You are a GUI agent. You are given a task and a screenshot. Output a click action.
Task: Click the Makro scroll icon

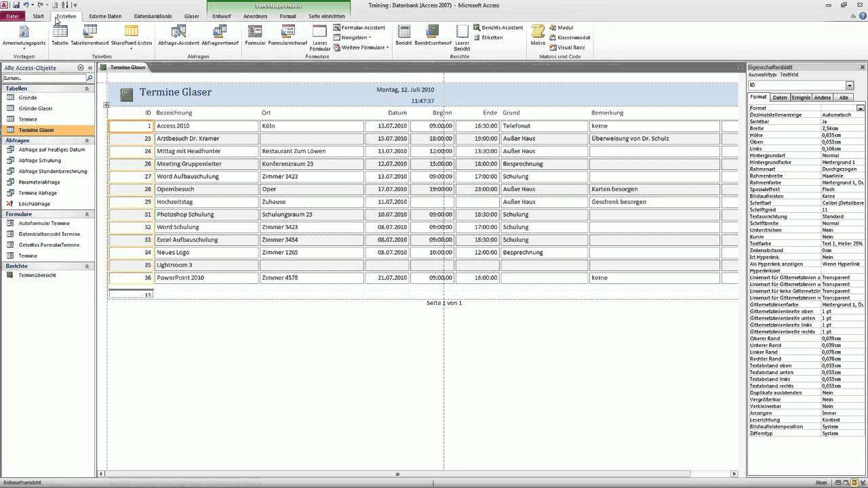tap(538, 33)
